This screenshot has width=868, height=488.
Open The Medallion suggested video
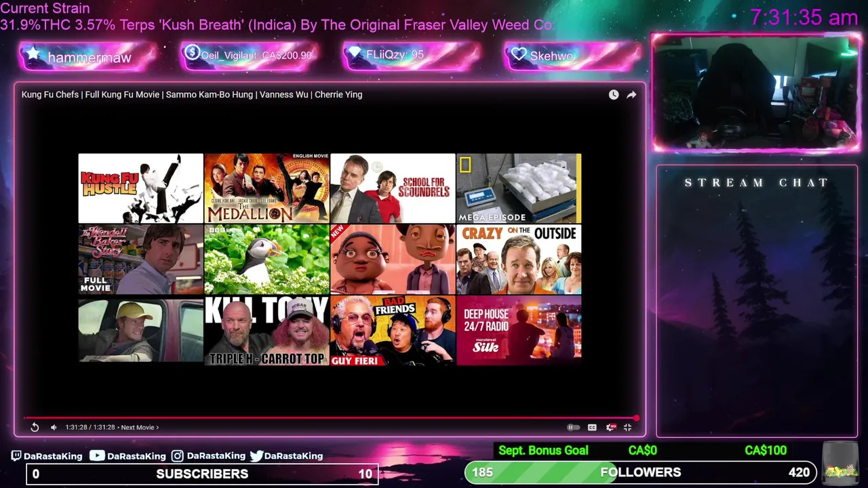pos(267,188)
